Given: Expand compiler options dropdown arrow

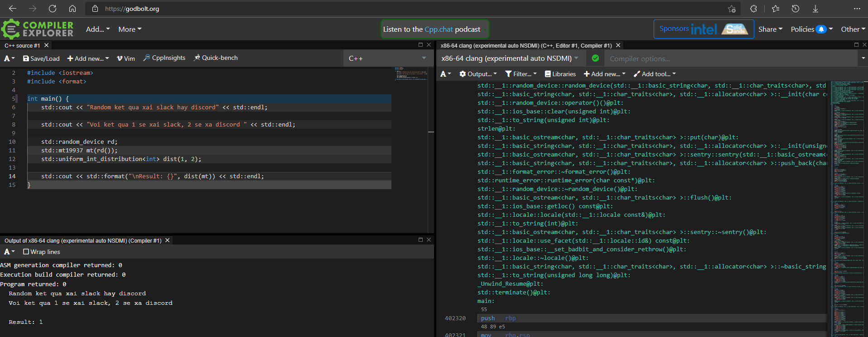Looking at the screenshot, I should click(863, 58).
